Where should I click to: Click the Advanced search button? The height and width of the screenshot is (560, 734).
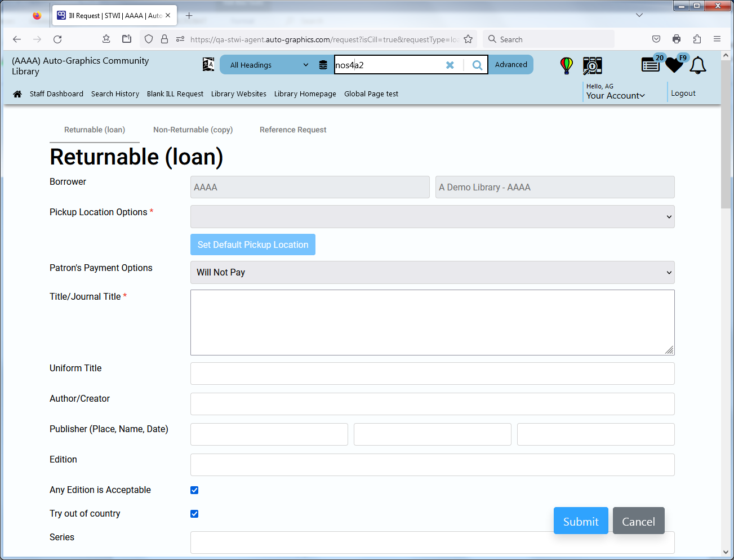coord(511,65)
